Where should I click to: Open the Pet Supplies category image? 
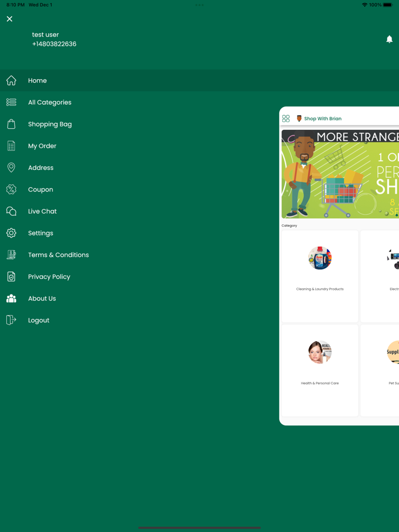coord(393,352)
